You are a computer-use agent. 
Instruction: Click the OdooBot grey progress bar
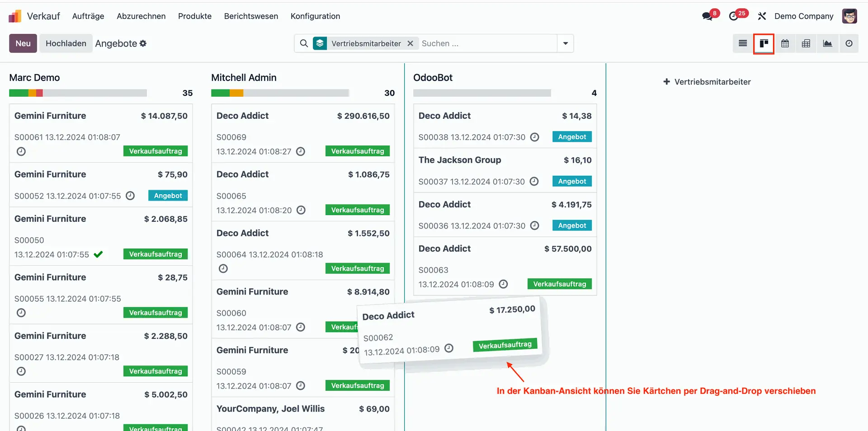click(482, 93)
